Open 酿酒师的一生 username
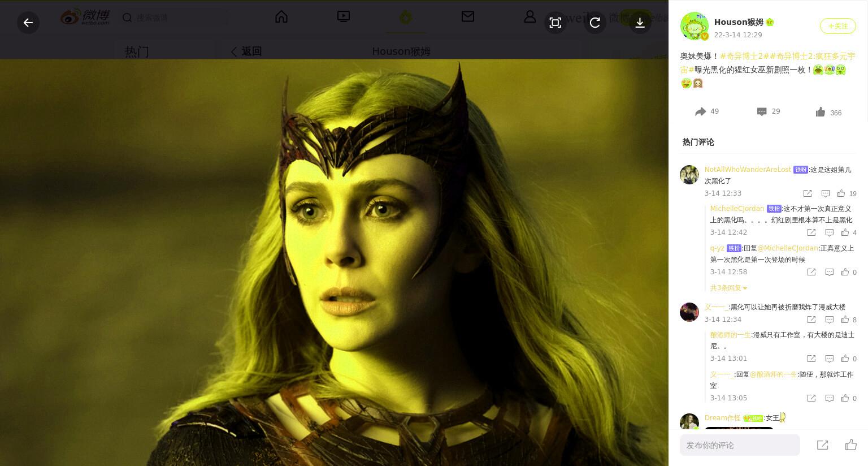 pyautogui.click(x=730, y=335)
